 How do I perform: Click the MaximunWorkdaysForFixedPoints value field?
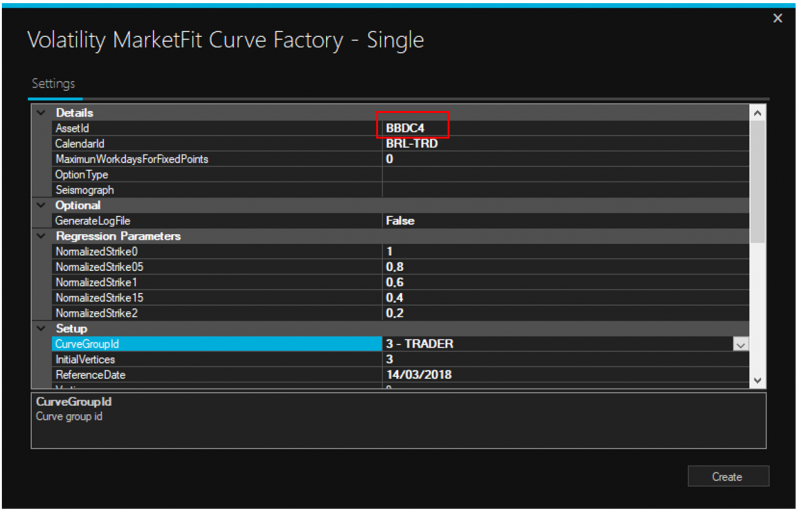560,159
